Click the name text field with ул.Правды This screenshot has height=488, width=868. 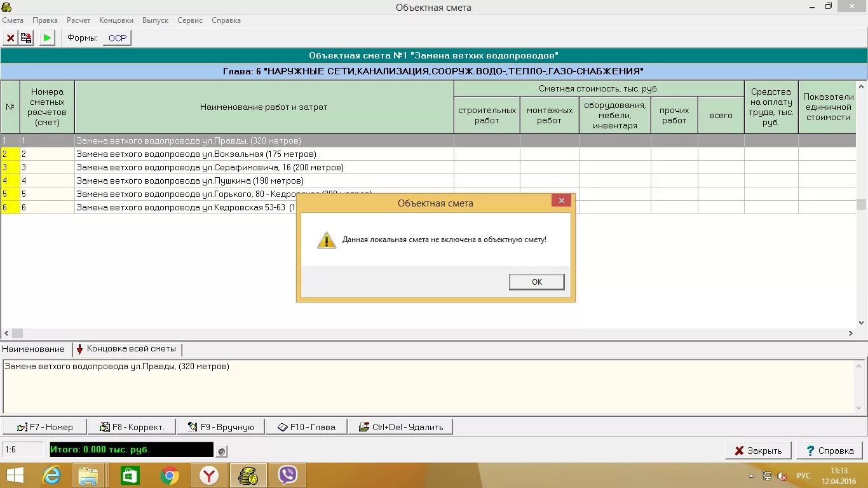pos(428,386)
